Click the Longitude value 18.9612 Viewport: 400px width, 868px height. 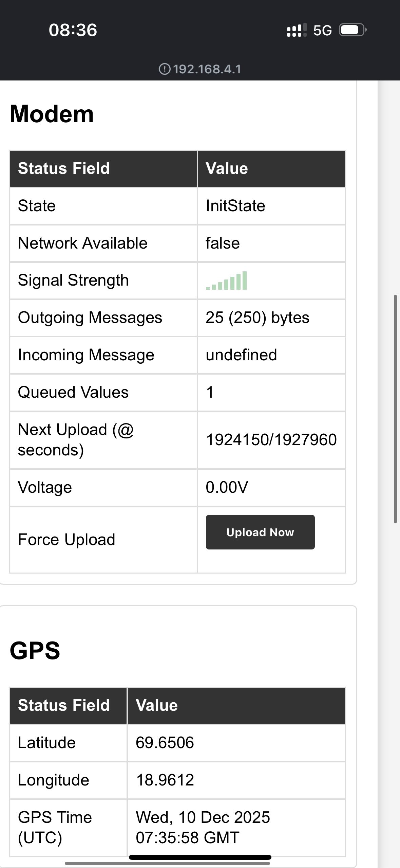point(165,780)
